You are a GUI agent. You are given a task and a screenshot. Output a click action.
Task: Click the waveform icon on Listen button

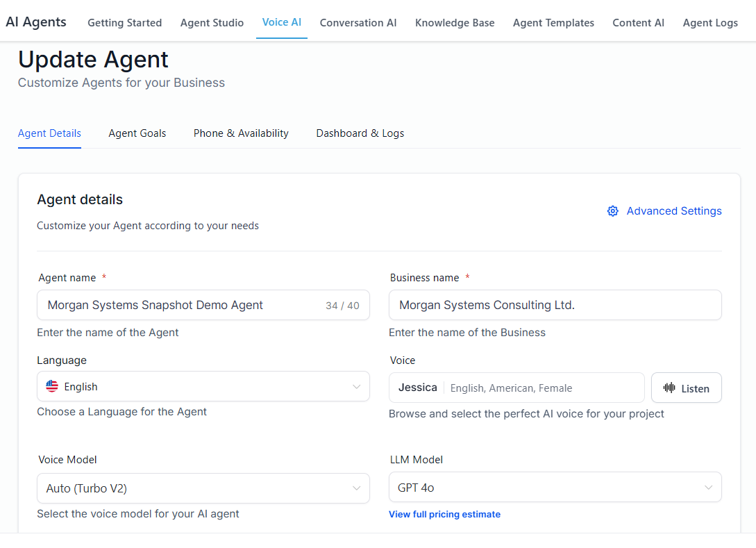669,388
